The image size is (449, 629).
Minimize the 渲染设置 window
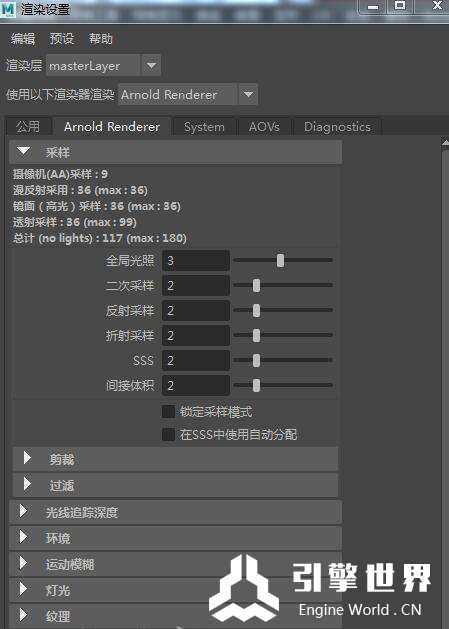[x=373, y=7]
